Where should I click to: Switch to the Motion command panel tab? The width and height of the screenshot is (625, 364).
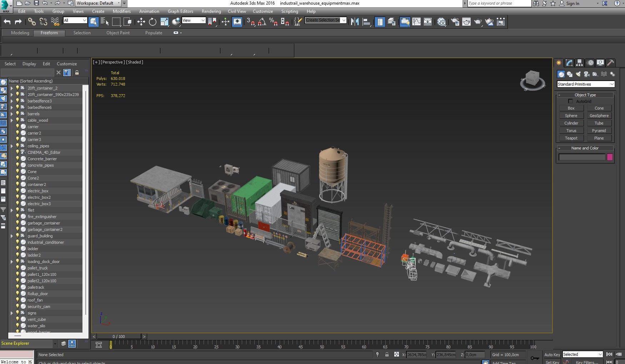click(590, 63)
